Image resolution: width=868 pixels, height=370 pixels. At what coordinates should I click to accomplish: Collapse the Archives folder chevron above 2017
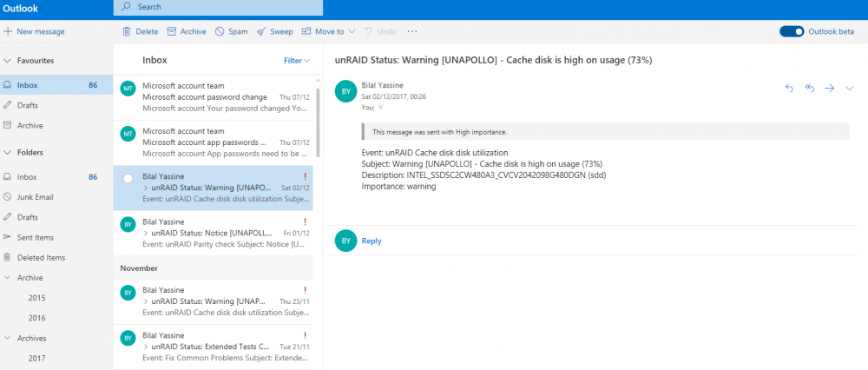click(7, 338)
